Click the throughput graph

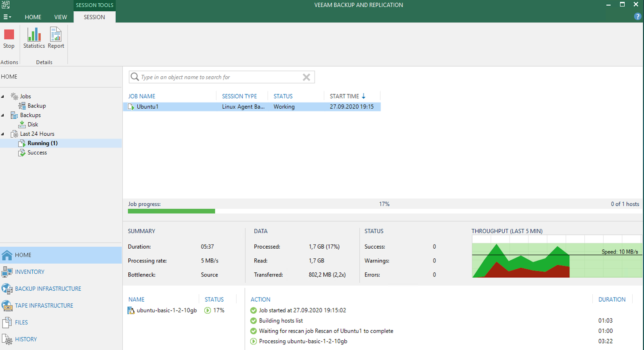click(556, 256)
